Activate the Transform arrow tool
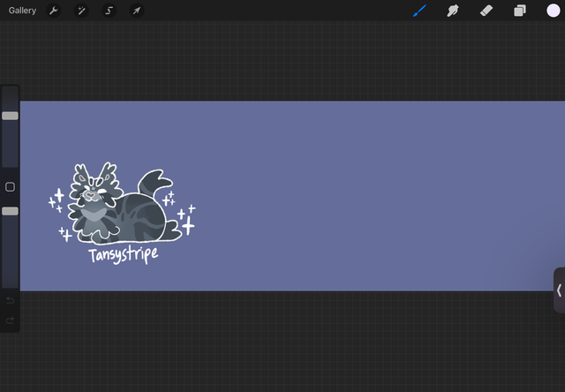The height and width of the screenshot is (392, 565). [x=137, y=11]
